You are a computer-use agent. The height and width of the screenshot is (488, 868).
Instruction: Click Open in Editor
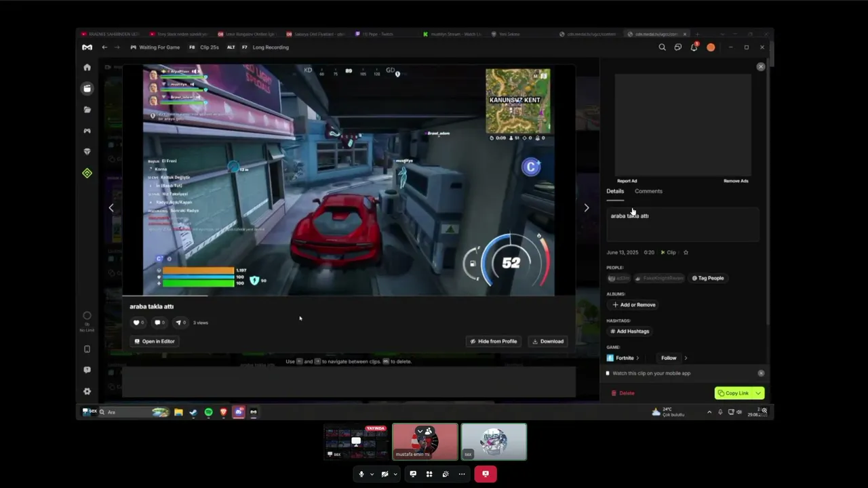click(155, 342)
